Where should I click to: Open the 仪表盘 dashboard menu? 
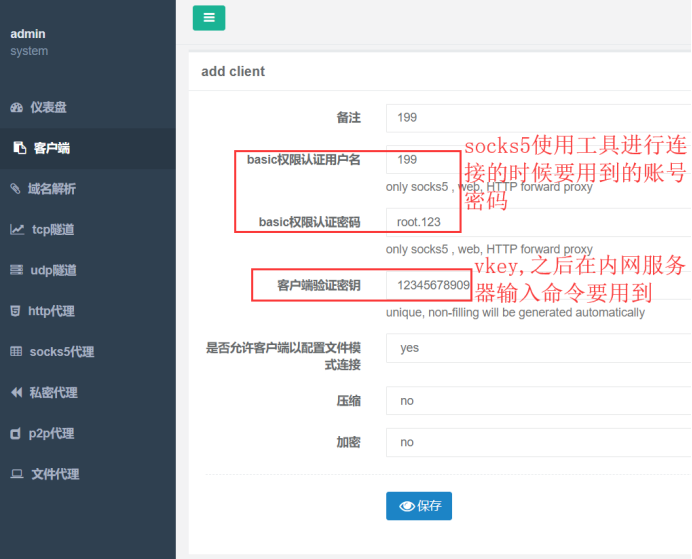tap(88, 107)
